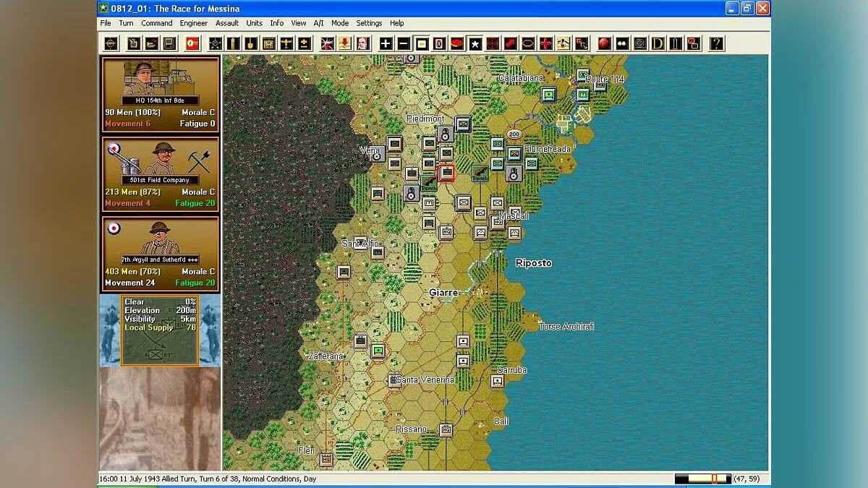
Task: Click the letter D toolbar icon
Action: point(657,43)
